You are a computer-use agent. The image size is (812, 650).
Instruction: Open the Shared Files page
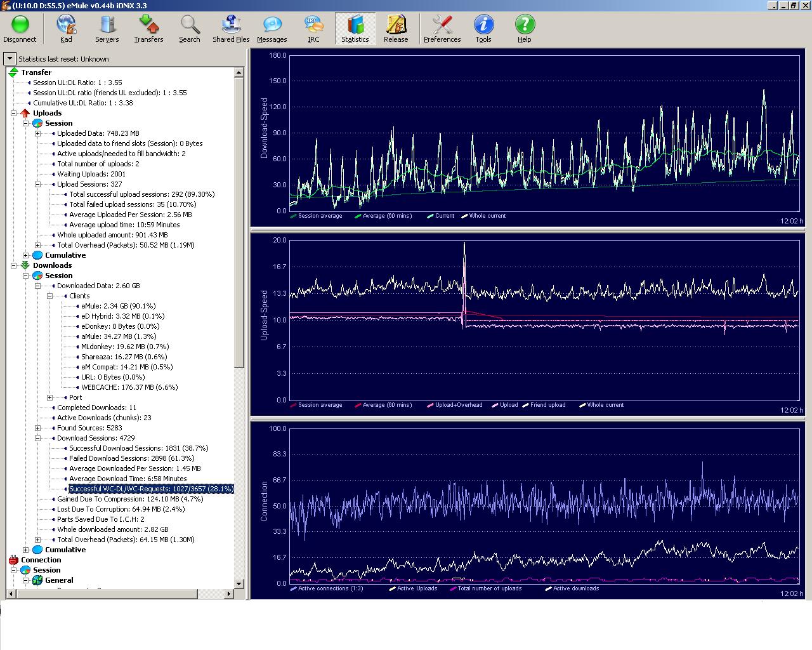coord(231,29)
